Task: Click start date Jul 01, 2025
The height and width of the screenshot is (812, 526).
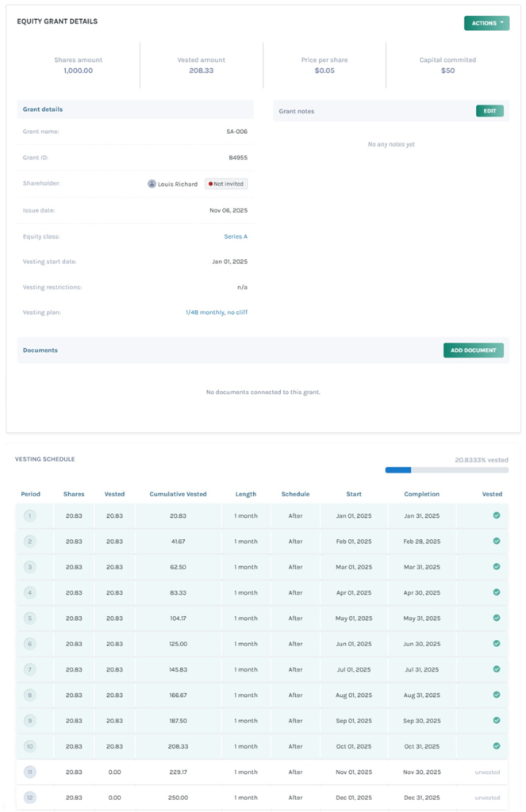Action: coord(354,669)
